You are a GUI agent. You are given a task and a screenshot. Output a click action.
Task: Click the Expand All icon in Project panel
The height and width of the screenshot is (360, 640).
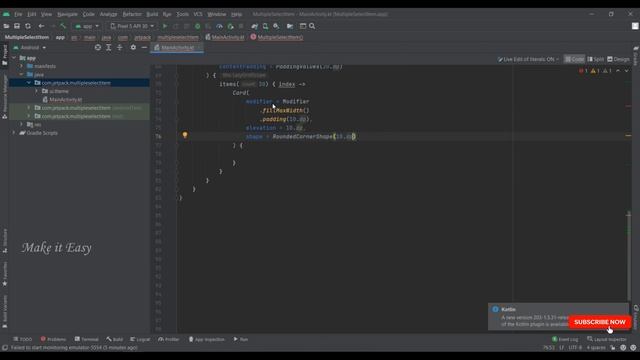pyautogui.click(x=109, y=48)
